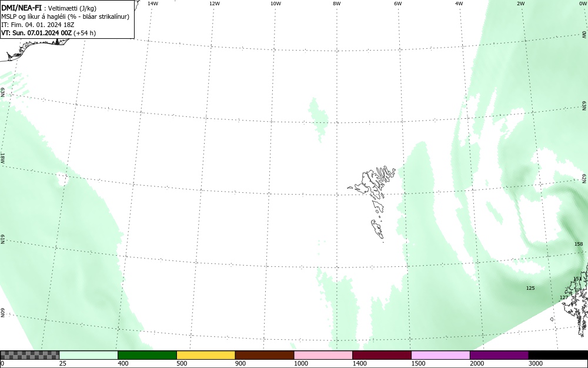Click the 10W longitude label
The width and height of the screenshot is (588, 368).
276,4
